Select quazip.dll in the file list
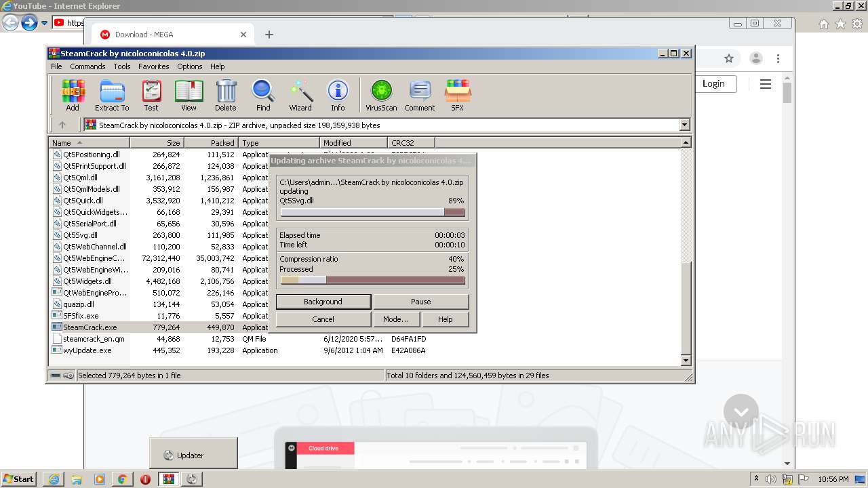The height and width of the screenshot is (488, 868). pos(79,304)
